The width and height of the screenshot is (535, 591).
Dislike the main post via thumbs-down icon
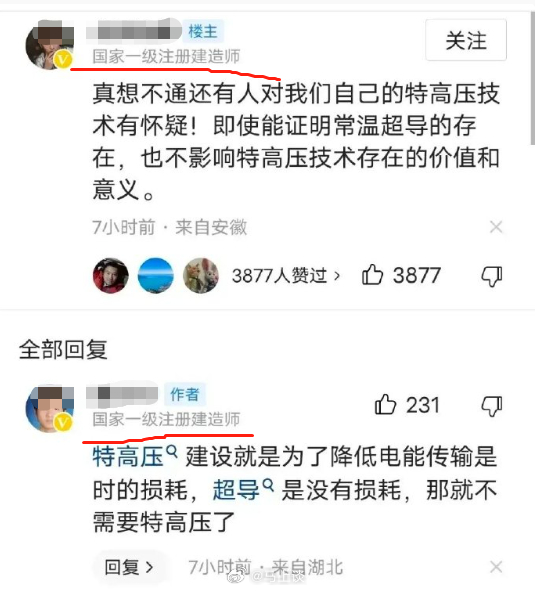[x=492, y=276]
